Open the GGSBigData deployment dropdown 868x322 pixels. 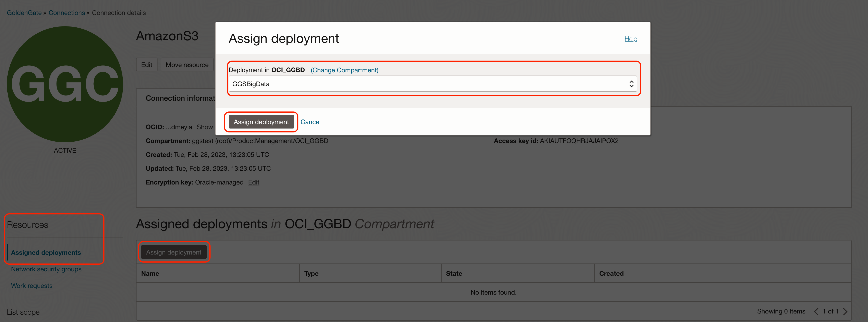428,84
